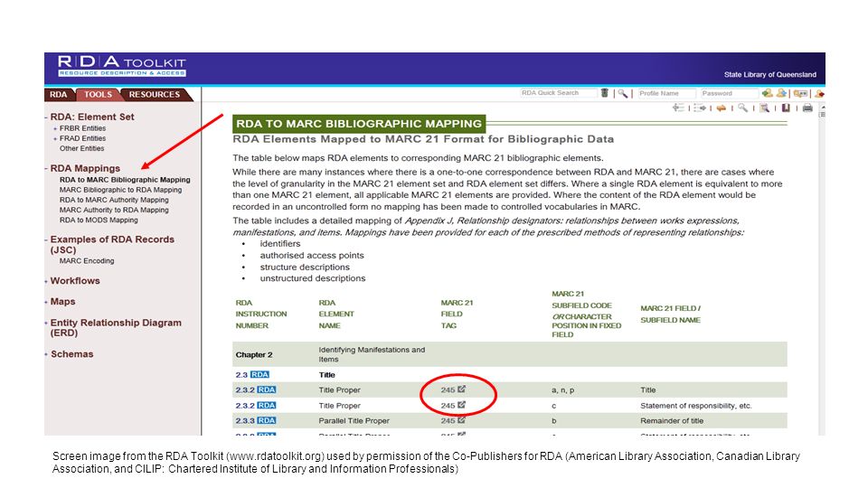Open MARC Encoding under Examples
The image size is (868, 488).
(87, 260)
